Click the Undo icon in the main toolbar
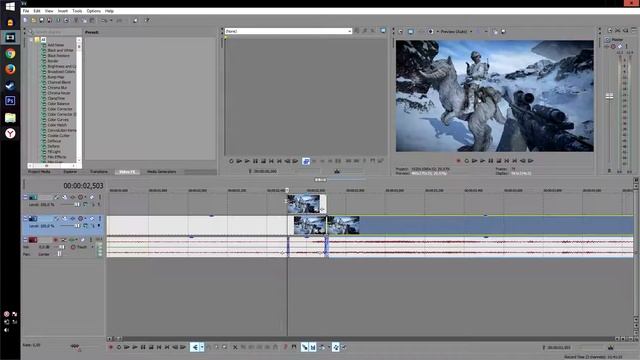Image resolution: width=640 pixels, height=360 pixels. pyautogui.click(x=104, y=20)
